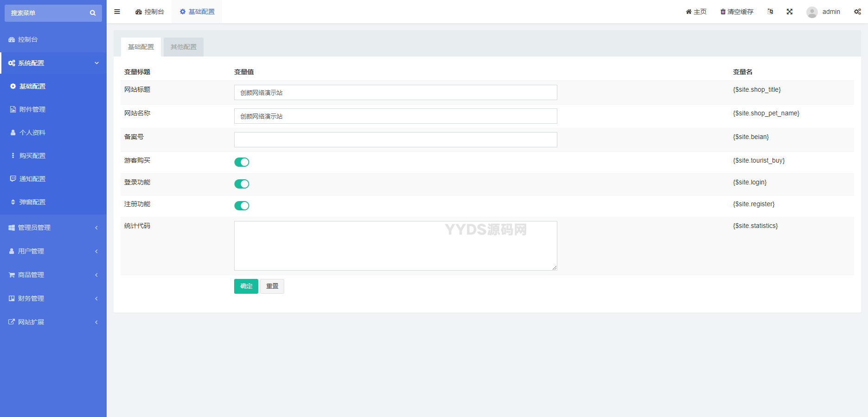Viewport: 868px width, 417px height.
Task: Open 附件管理 in the sidebar
Action: point(32,109)
